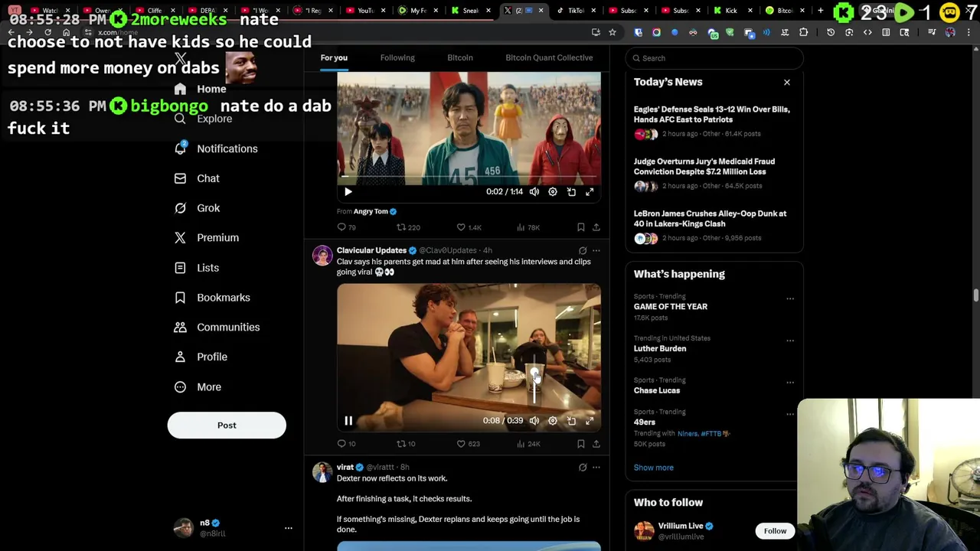View analytics of Angry Tom post

pos(528,227)
